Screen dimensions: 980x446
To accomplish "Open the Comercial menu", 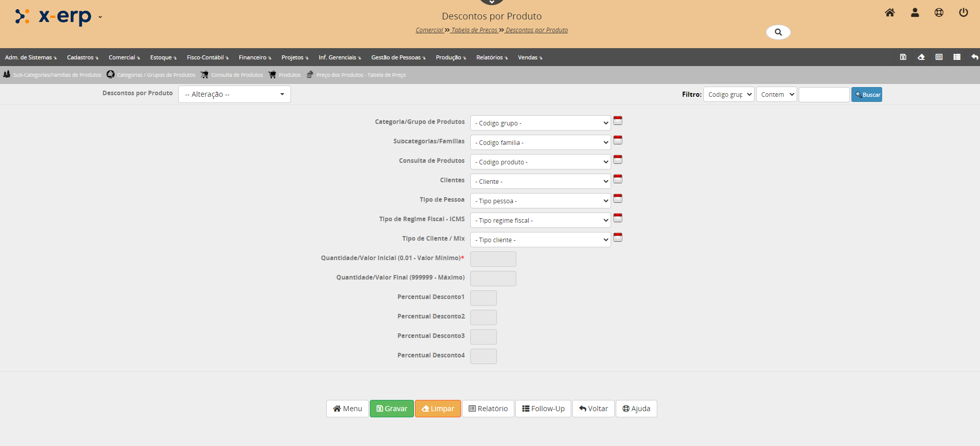I will (x=124, y=57).
